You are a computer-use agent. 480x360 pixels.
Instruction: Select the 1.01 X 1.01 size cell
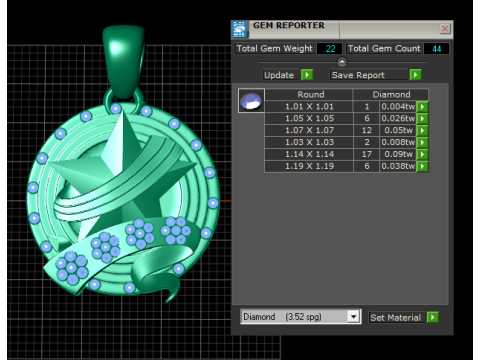[309, 107]
